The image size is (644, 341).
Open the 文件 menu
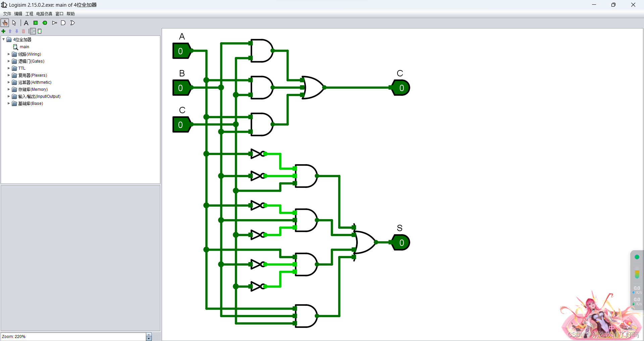pyautogui.click(x=7, y=14)
